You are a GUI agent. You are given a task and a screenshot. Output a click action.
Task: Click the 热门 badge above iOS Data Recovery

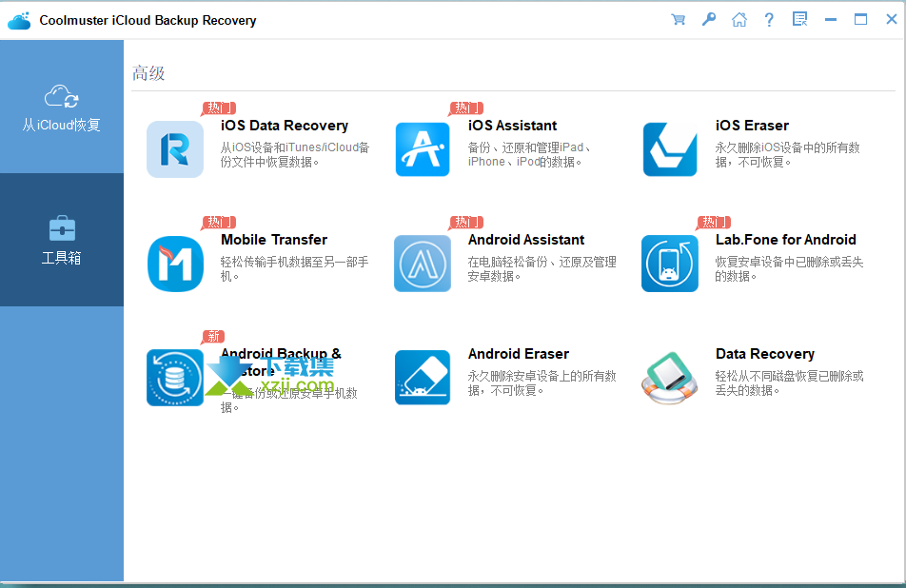pos(219,108)
